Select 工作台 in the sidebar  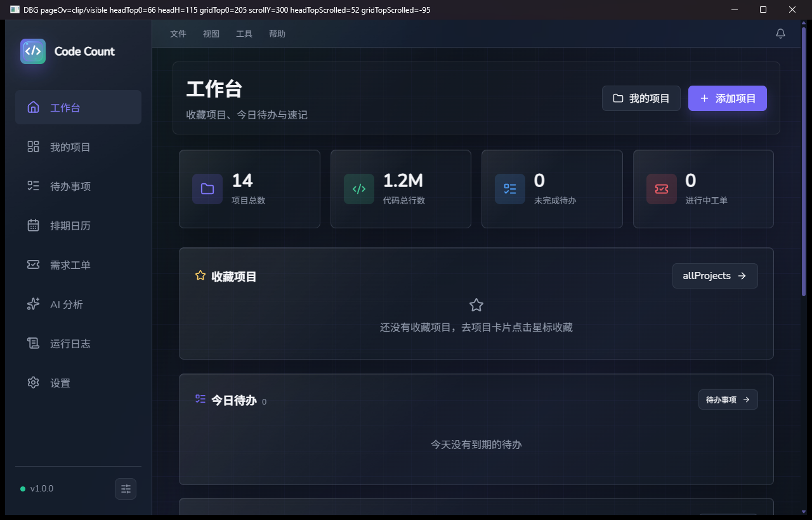click(78, 108)
